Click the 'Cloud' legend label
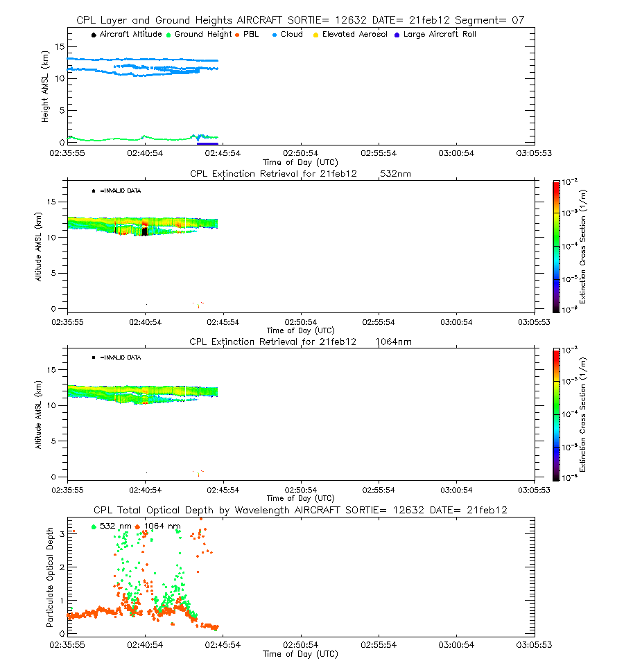Screen dimensions: 624x672 click(292, 34)
